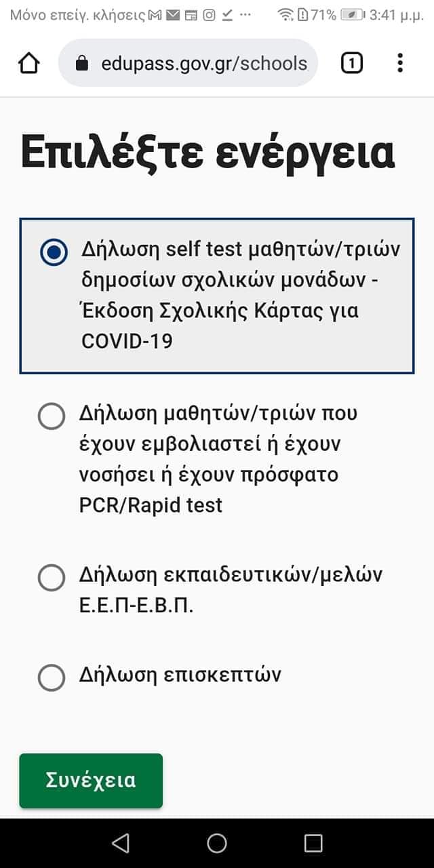
Task: Tap the Instagram notification icon in status bar
Action: pos(210,14)
